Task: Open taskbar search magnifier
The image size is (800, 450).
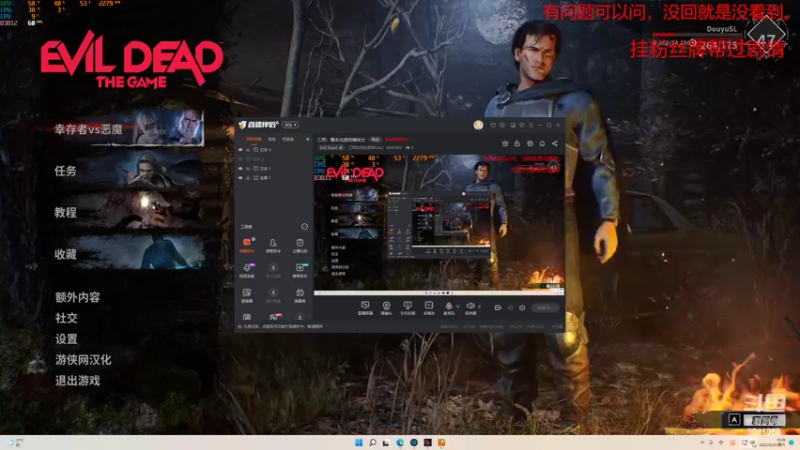Action: click(372, 442)
